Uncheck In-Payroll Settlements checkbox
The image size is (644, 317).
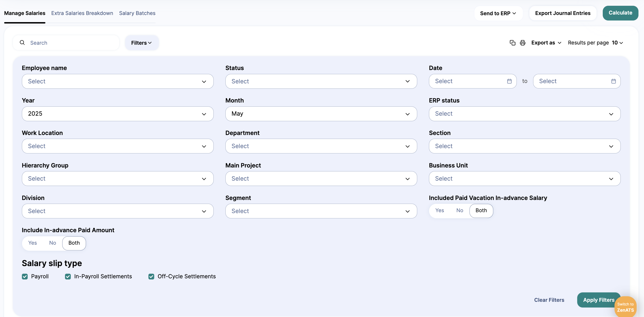point(68,276)
